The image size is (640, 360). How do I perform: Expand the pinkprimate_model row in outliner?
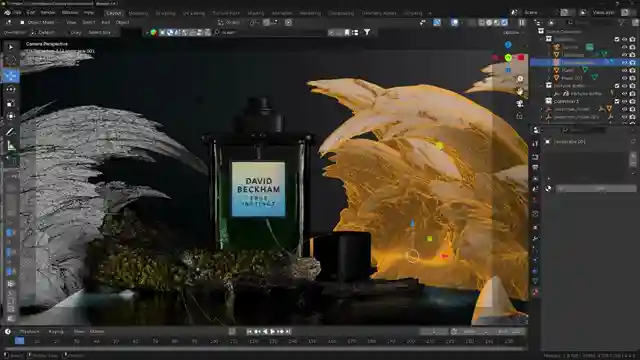[x=542, y=109]
